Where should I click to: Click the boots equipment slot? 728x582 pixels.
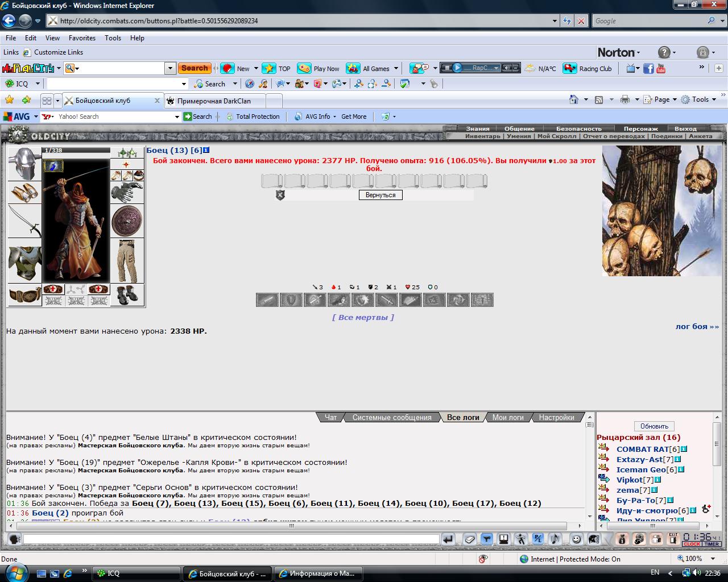[127, 296]
